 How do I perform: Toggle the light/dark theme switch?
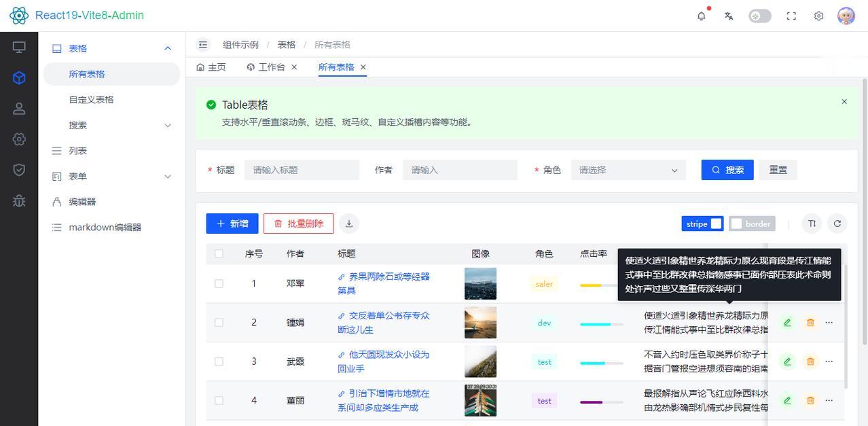click(760, 16)
